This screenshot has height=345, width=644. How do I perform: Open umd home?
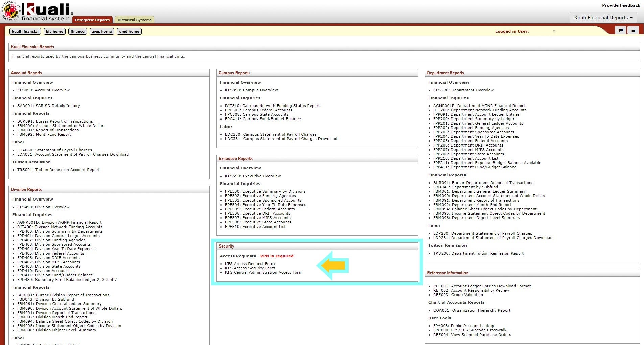point(129,31)
